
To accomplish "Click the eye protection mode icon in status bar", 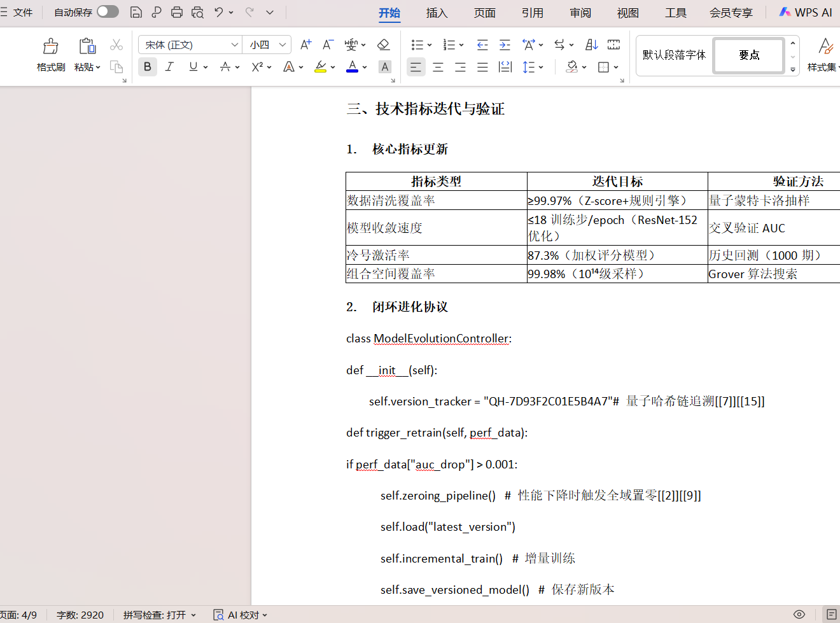I will tap(799, 614).
